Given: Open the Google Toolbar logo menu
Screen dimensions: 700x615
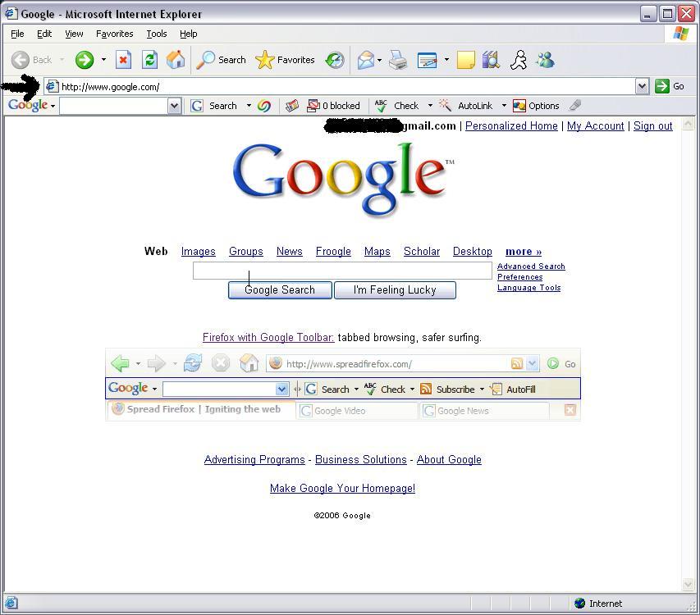Looking at the screenshot, I should (31, 105).
